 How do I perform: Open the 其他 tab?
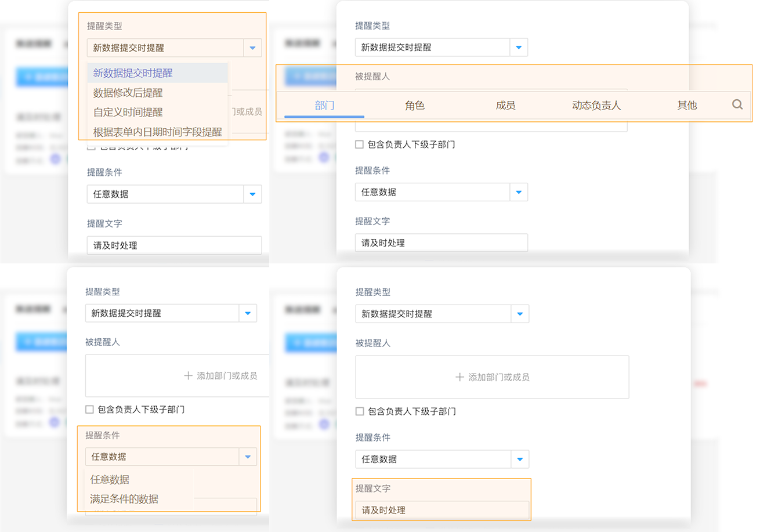pyautogui.click(x=687, y=106)
